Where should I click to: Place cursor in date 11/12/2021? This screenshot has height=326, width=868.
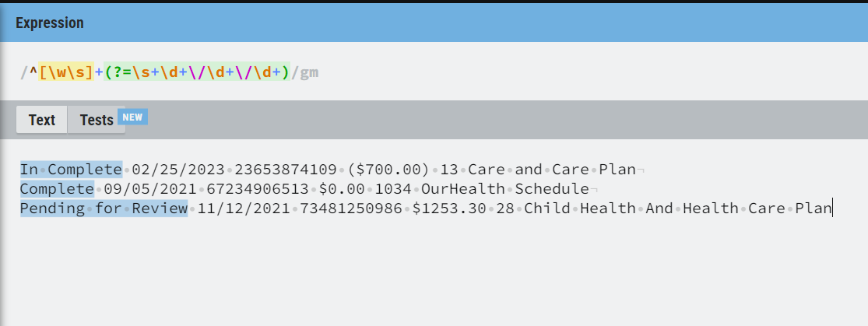click(x=244, y=208)
